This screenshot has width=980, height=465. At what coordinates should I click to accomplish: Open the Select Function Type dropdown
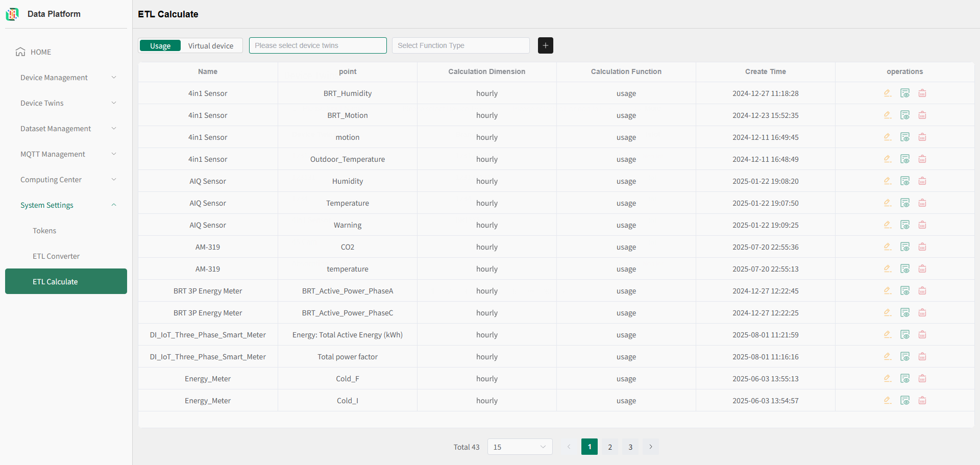[460, 45]
